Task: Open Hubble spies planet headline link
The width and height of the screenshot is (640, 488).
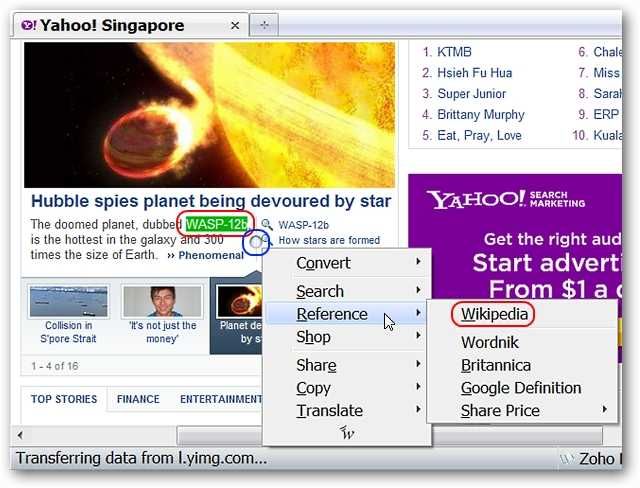Action: click(x=211, y=201)
